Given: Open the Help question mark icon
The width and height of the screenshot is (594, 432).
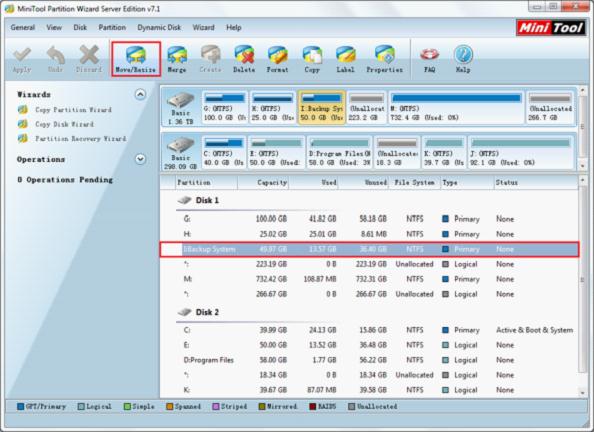Looking at the screenshot, I should click(x=463, y=55).
